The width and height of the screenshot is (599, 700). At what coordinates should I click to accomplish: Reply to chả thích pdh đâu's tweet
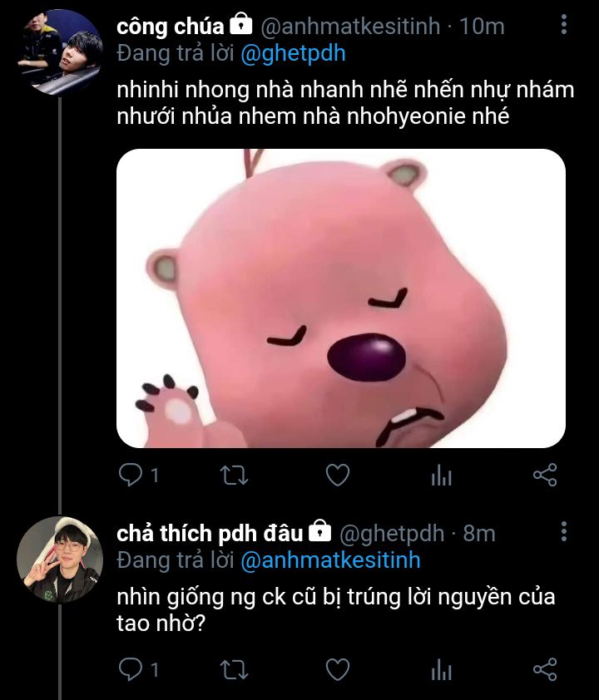pos(131,669)
